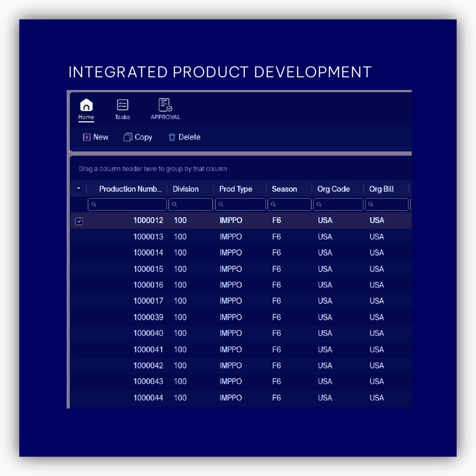Sort by Org Code column header
The width and height of the screenshot is (476, 476).
pyautogui.click(x=333, y=189)
